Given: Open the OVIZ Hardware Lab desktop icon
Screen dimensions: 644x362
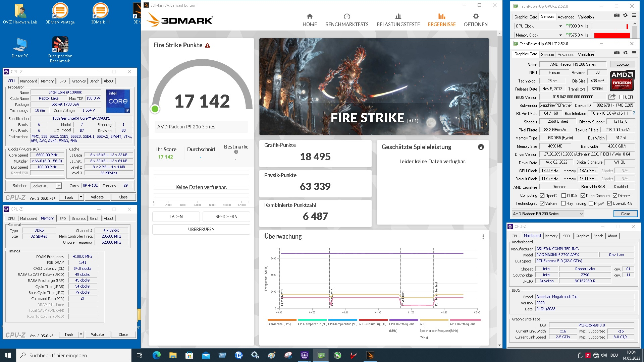Looking at the screenshot, I should (20, 14).
